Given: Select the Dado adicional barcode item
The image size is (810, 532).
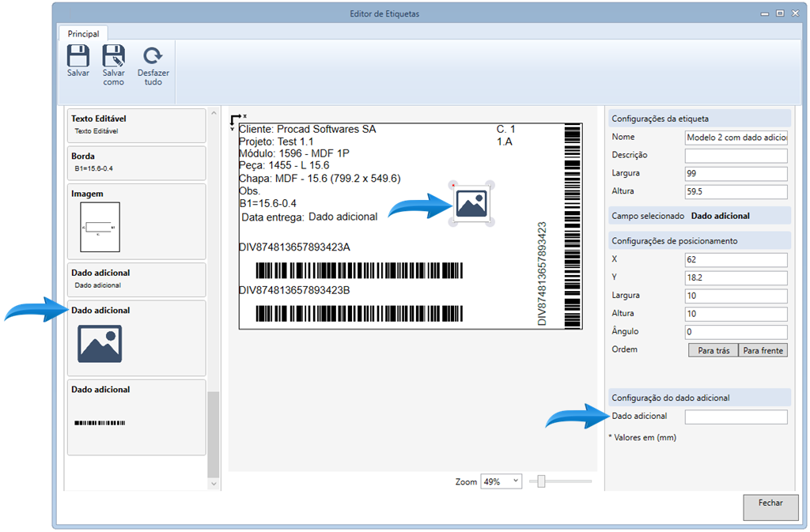Looking at the screenshot, I should tap(136, 417).
